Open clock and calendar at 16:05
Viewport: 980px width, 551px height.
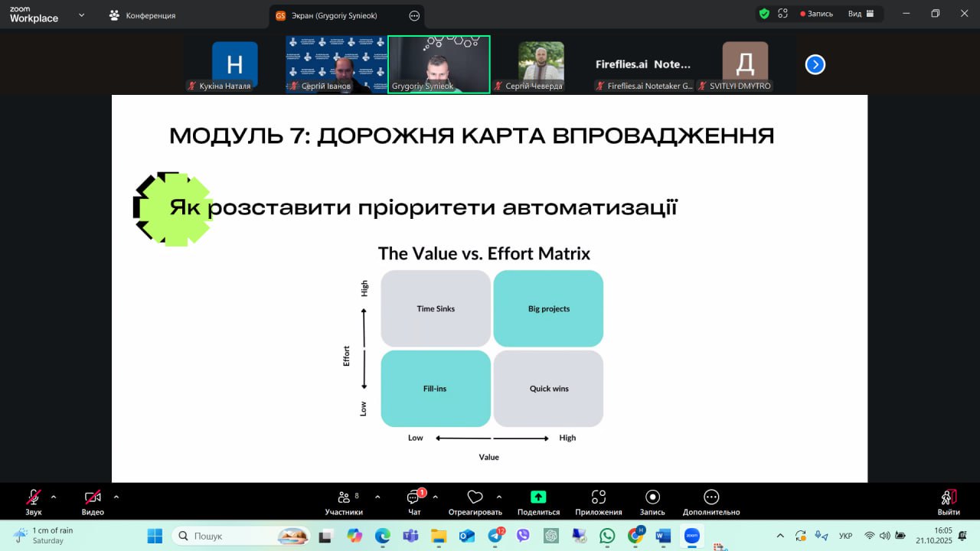(x=933, y=536)
